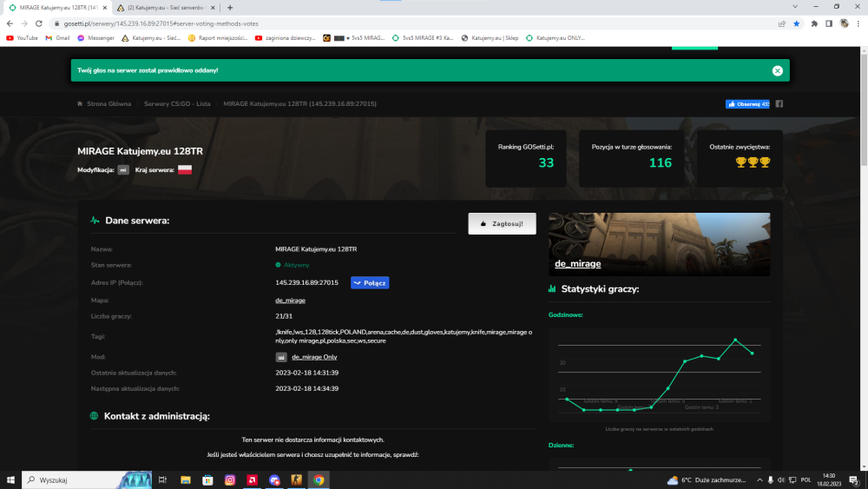Open the Messenger bookmark

[x=95, y=38]
